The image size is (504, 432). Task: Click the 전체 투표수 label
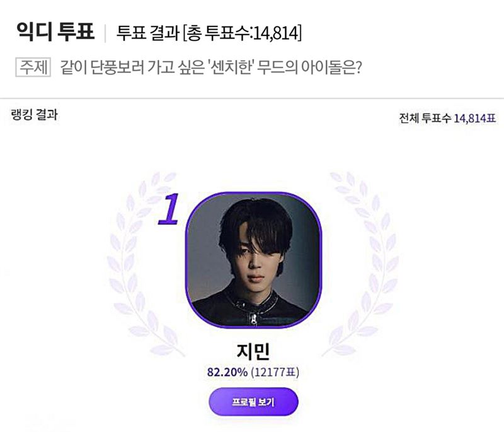point(425,118)
